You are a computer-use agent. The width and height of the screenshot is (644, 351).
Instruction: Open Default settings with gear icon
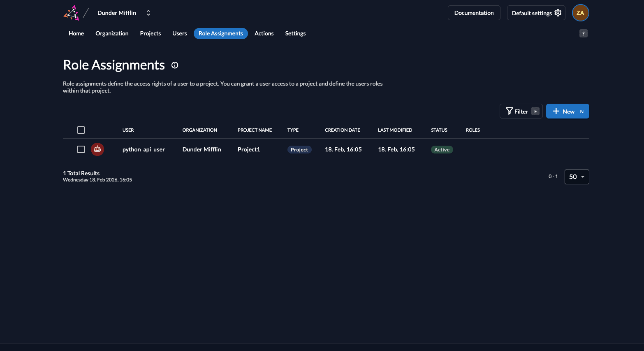click(x=536, y=13)
